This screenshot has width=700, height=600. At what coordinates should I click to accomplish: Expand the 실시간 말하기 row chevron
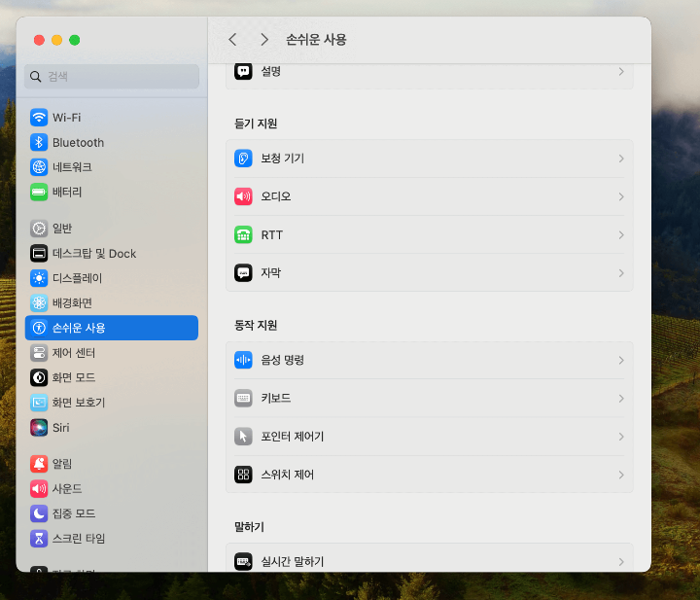[621, 562]
